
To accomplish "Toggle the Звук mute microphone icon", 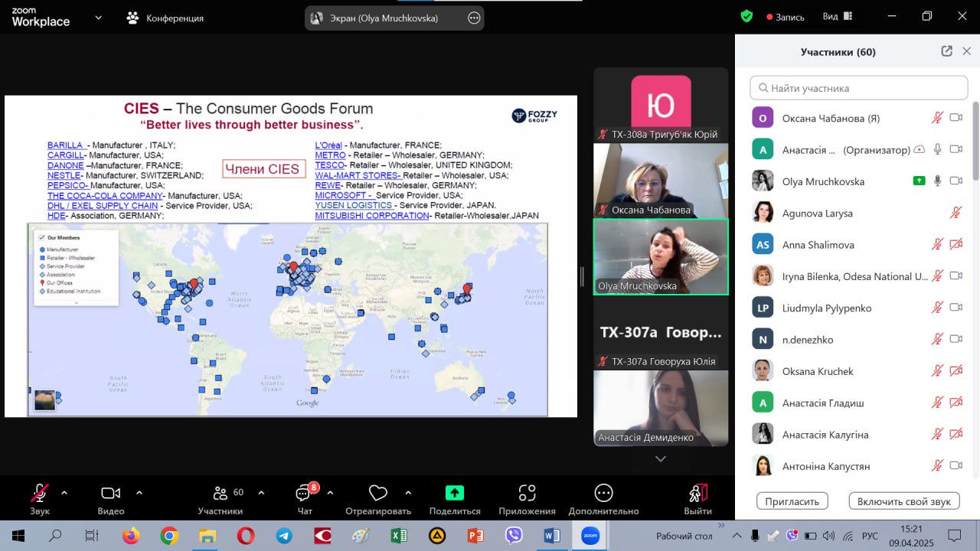I will [x=39, y=493].
